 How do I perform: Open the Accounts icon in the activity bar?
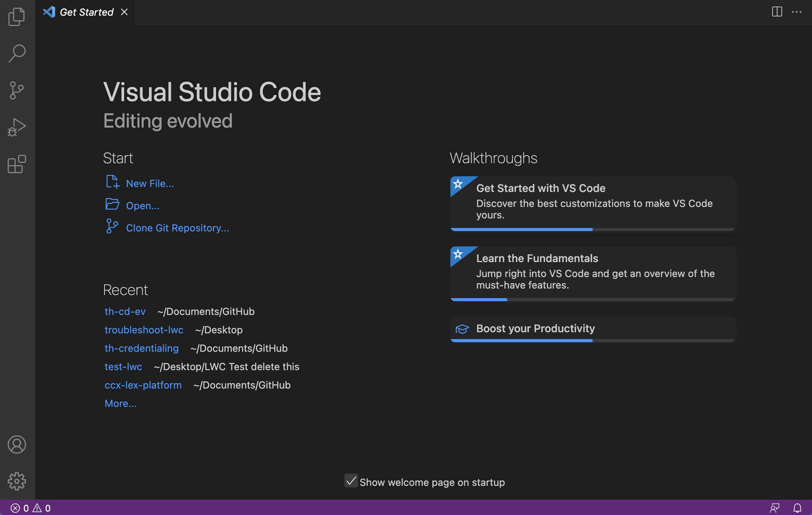pyautogui.click(x=17, y=445)
